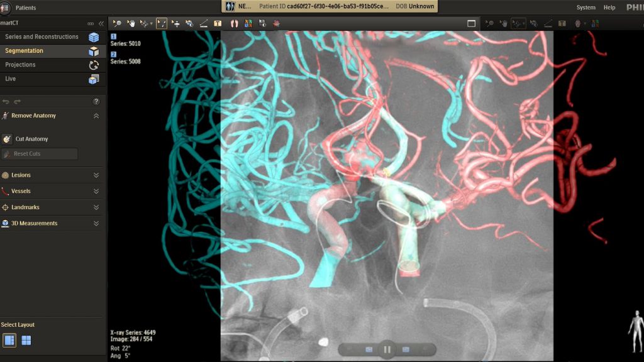Click the viewport maximize rectangle icon
Image resolution: width=644 pixels, height=362 pixels.
(471, 23)
